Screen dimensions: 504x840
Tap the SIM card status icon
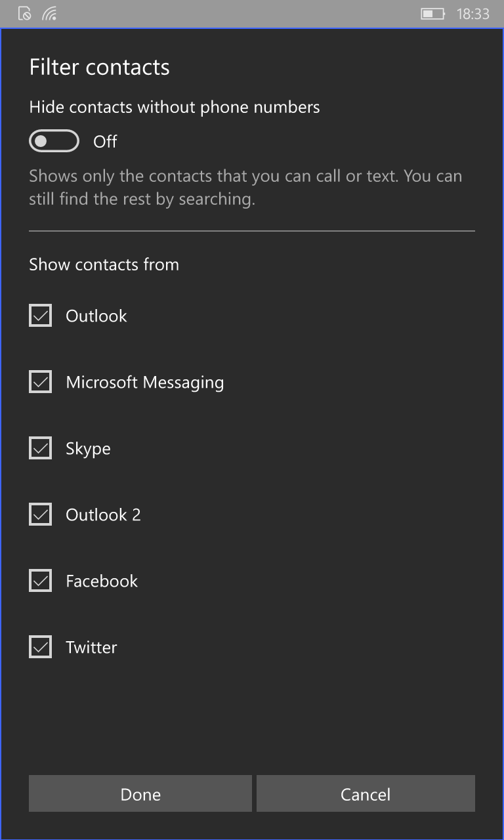(x=24, y=13)
